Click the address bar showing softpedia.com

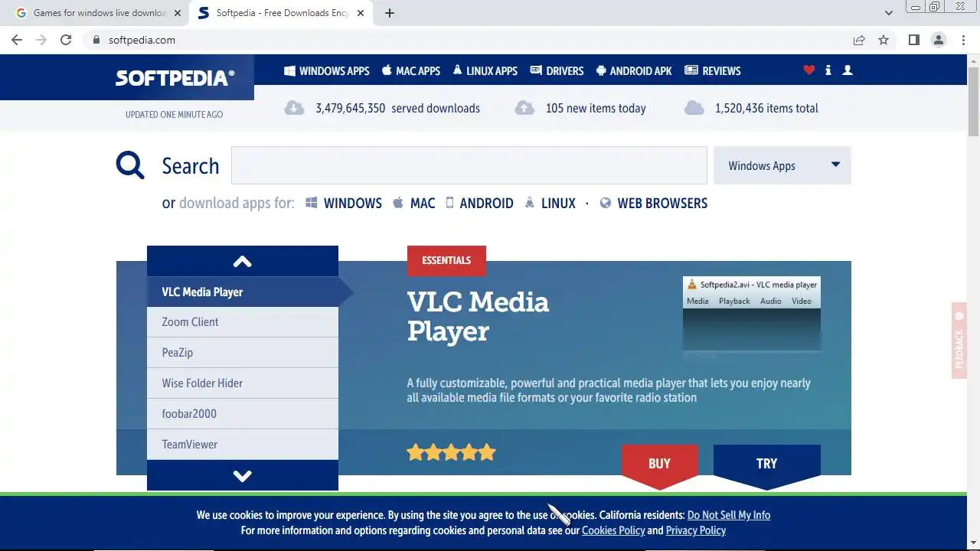click(467, 40)
